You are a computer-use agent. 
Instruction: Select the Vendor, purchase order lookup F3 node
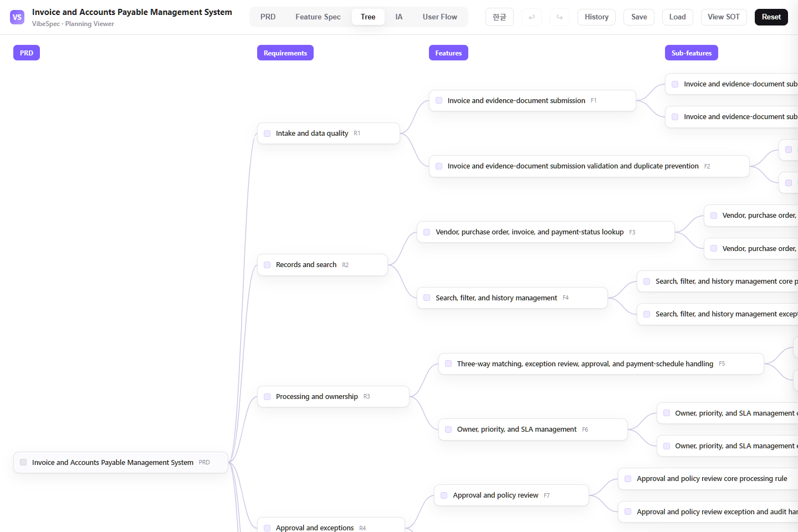point(546,232)
